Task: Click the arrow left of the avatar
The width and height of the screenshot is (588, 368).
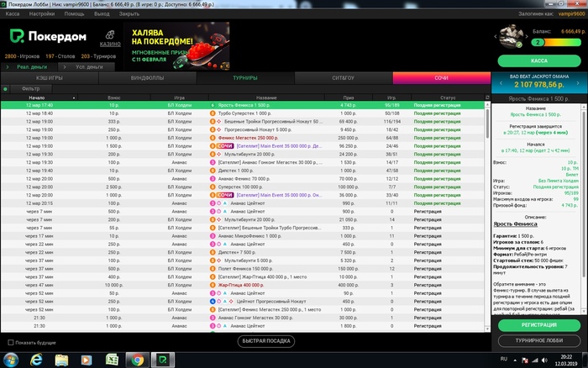Action: click(496, 36)
